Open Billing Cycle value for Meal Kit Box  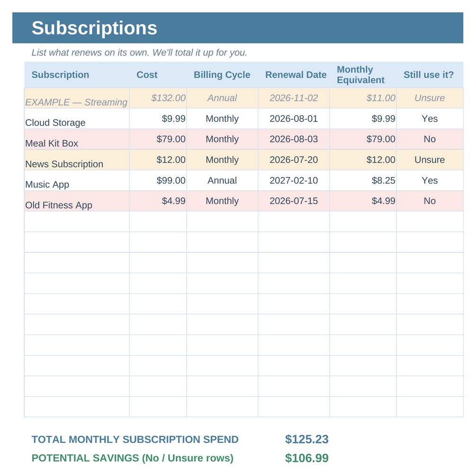(x=222, y=139)
